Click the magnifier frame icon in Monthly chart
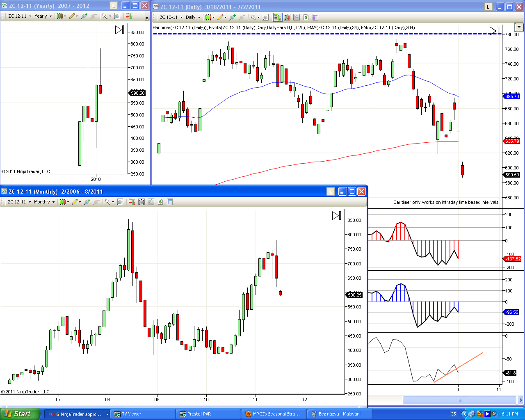Screen dimensions: 525x420 pyautogui.click(x=120, y=202)
